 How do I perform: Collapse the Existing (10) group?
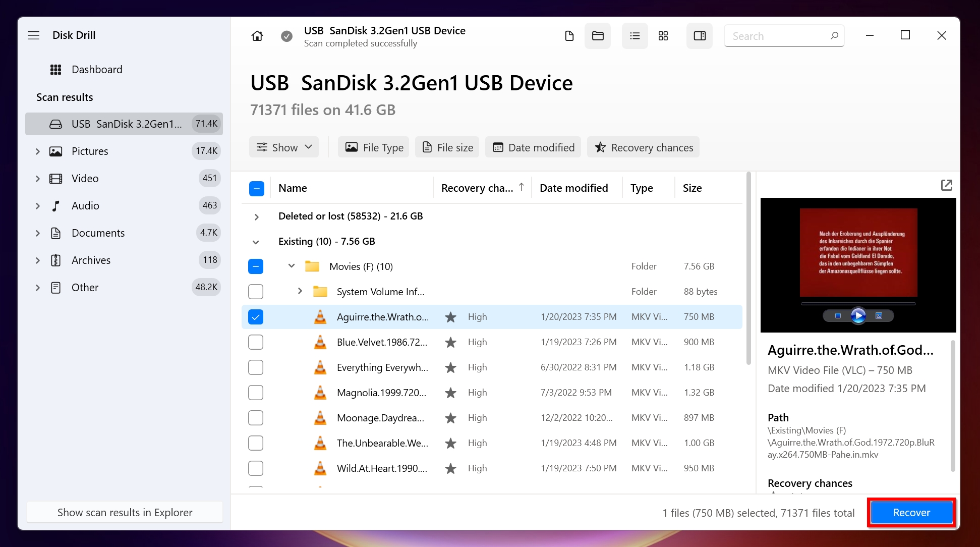(x=256, y=242)
